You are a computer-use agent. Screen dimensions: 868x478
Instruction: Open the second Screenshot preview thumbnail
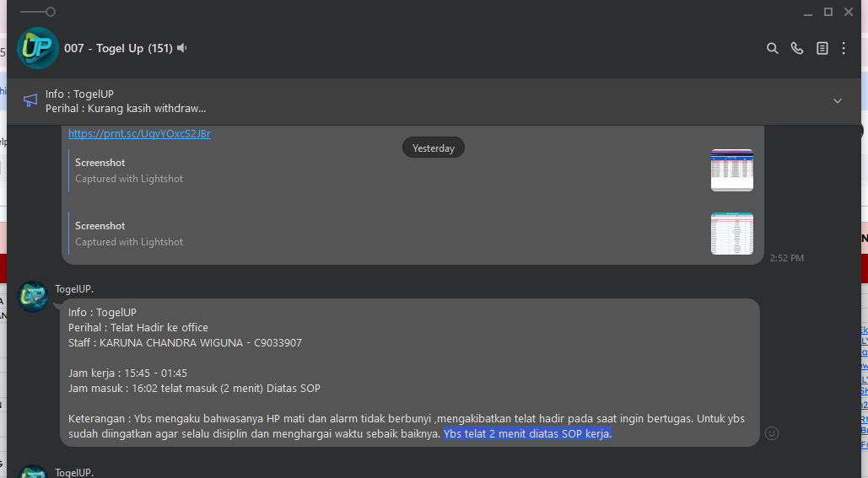point(732,234)
